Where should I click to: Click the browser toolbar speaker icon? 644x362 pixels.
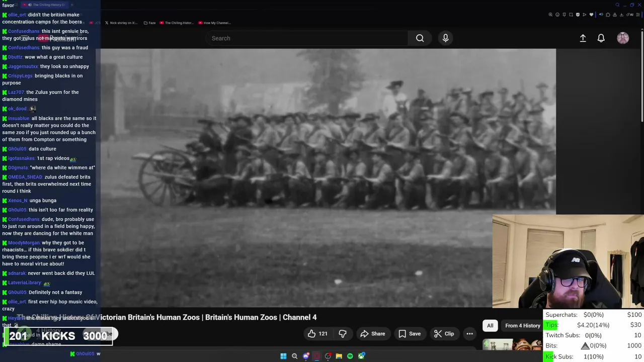(601, 15)
